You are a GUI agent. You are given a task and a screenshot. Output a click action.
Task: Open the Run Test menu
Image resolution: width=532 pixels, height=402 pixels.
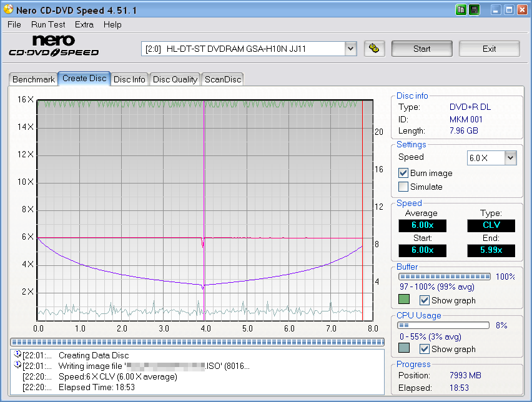(48, 25)
